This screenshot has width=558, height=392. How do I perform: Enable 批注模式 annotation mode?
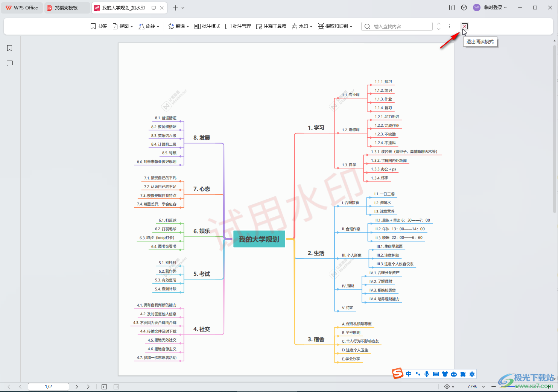point(207,26)
